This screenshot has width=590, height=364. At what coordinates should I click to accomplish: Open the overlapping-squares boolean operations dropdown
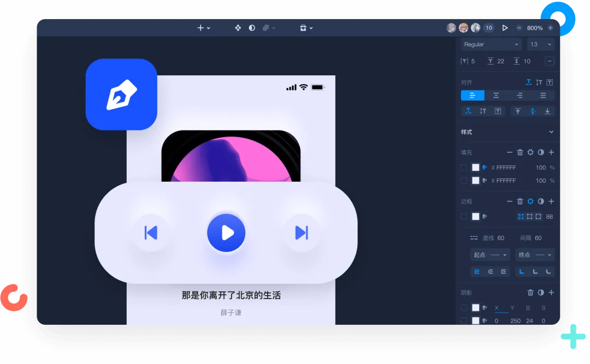pyautogui.click(x=269, y=28)
